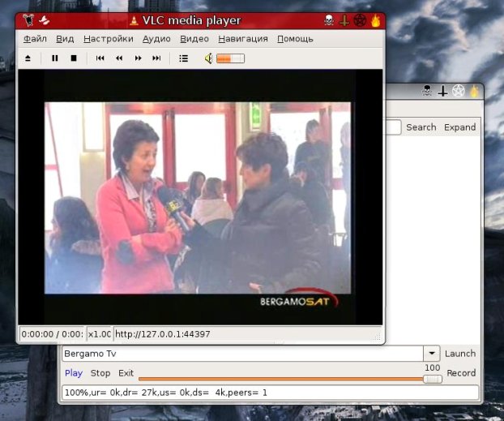Click Search in the background window

click(421, 127)
